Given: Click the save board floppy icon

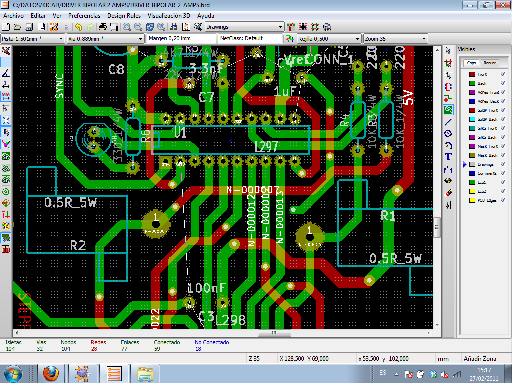Looking at the screenshot, I should 29,27.
